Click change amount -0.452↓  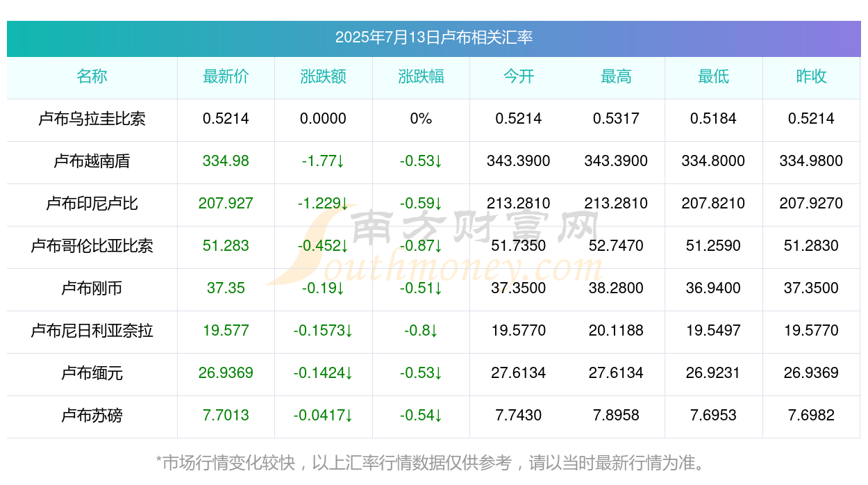tap(324, 246)
